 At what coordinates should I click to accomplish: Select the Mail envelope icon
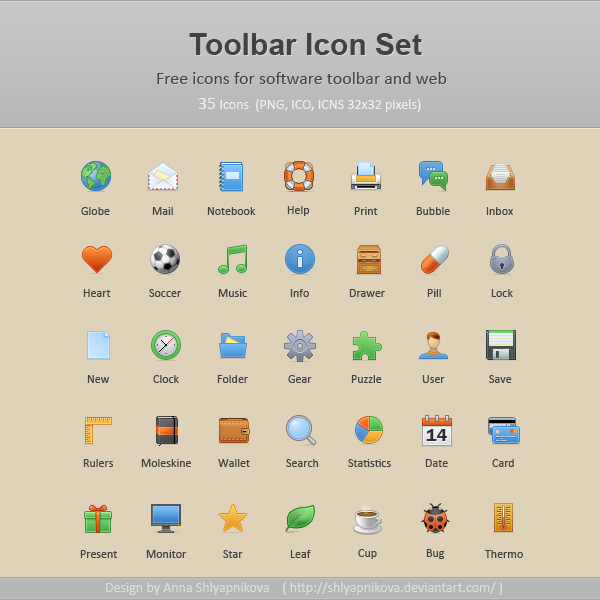pos(163,176)
